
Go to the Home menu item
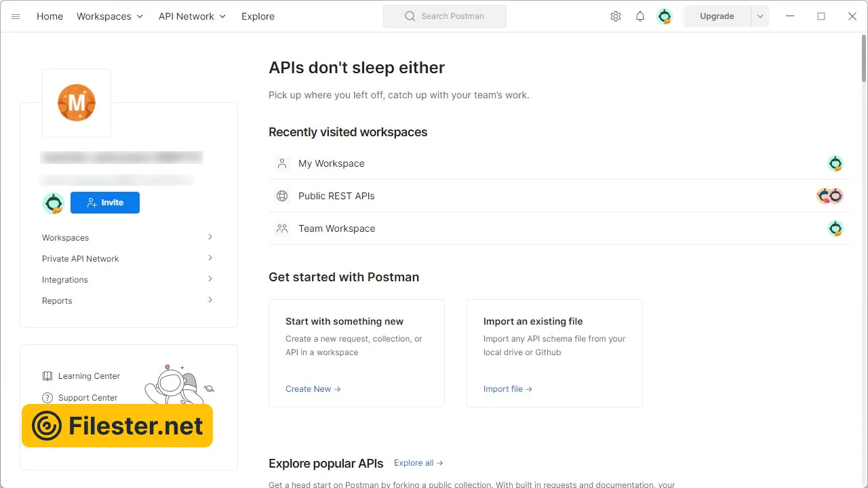[x=50, y=16]
